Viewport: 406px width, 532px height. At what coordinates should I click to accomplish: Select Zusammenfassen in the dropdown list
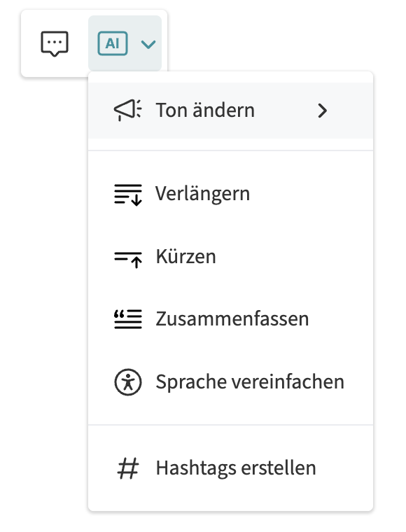coord(232,319)
